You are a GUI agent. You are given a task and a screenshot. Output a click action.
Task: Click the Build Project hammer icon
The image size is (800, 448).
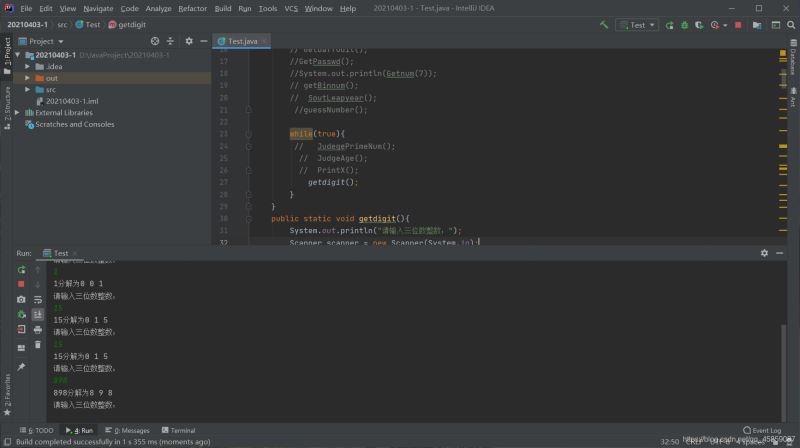(604, 24)
